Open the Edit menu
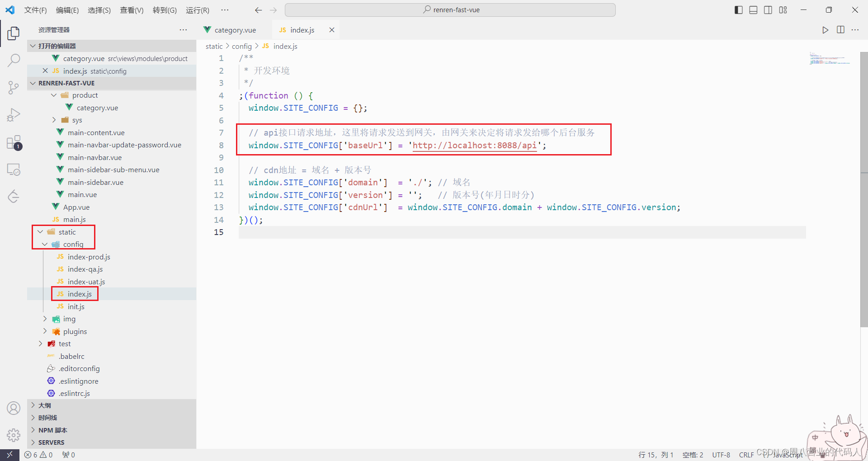Screen dimensions: 868x461 (x=67, y=10)
